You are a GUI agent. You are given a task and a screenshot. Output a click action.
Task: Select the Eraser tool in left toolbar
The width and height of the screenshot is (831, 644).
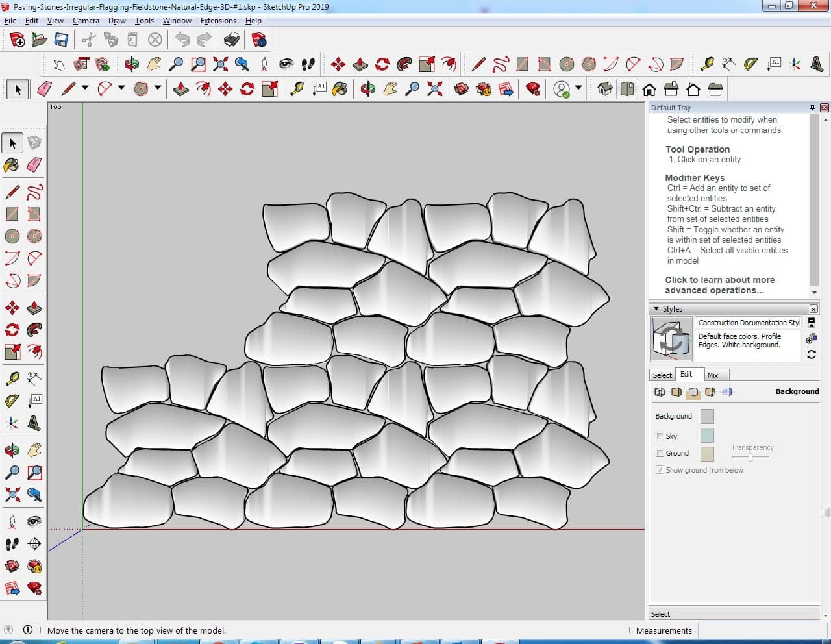34,165
